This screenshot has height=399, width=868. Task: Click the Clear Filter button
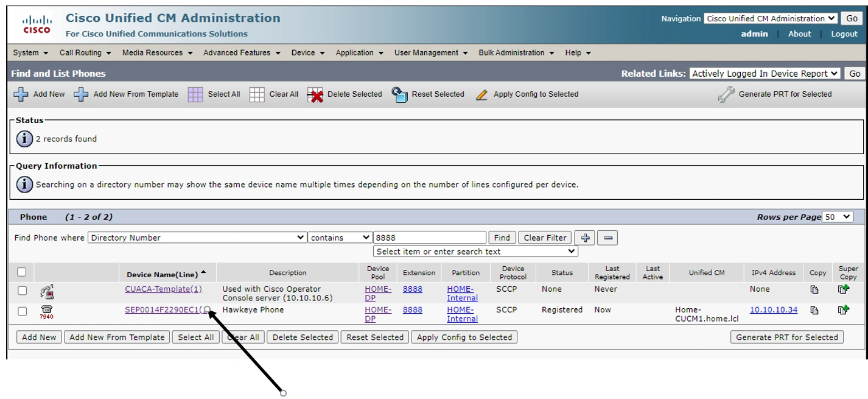tap(545, 238)
